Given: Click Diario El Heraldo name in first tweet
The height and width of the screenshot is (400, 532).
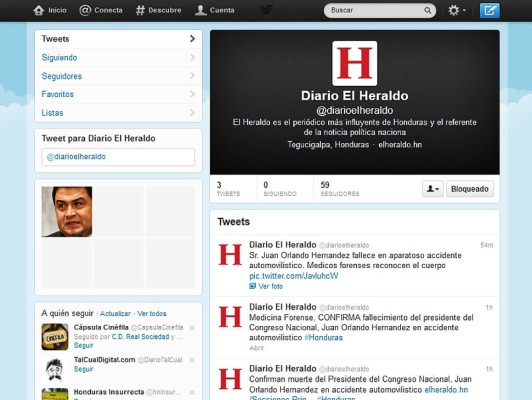Looking at the screenshot, I should click(283, 245).
